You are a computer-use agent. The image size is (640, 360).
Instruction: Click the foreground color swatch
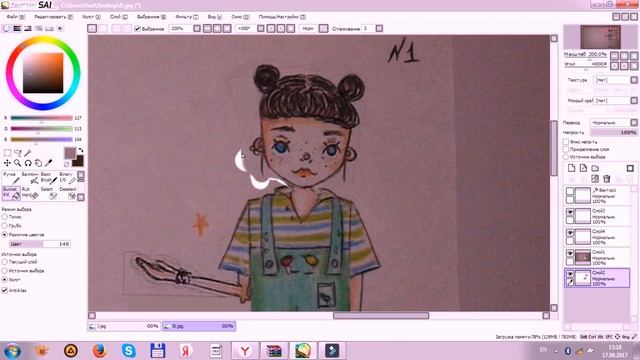click(x=70, y=153)
